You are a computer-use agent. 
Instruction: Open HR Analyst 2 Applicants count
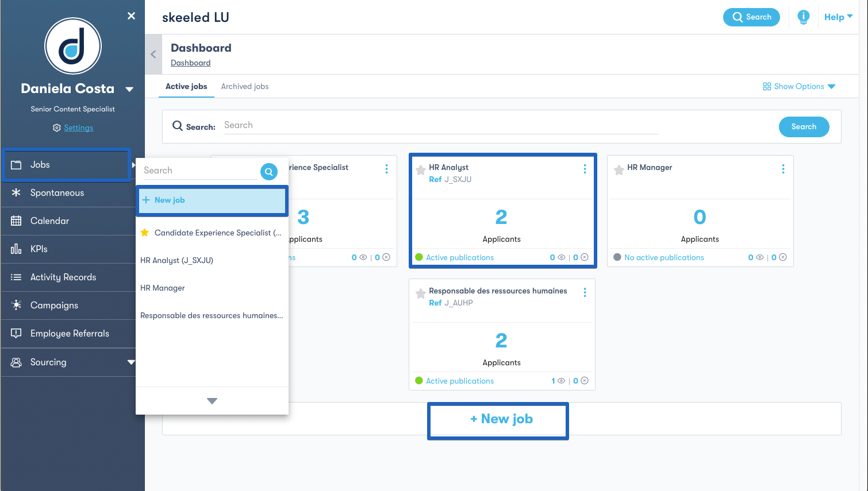coord(501,217)
